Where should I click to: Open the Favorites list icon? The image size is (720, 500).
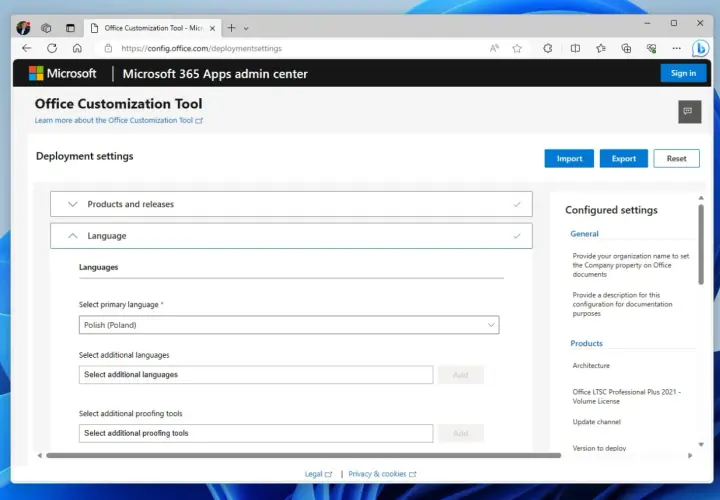[x=601, y=48]
